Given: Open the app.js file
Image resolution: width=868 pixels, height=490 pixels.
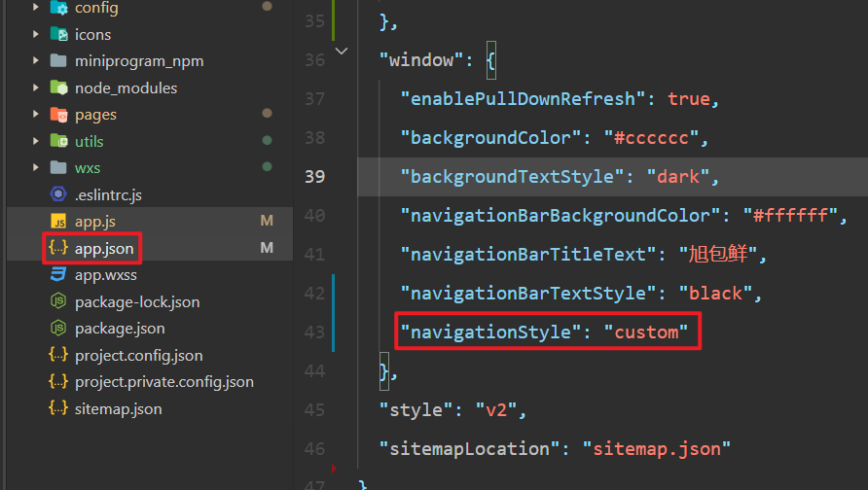Looking at the screenshot, I should click(x=95, y=222).
